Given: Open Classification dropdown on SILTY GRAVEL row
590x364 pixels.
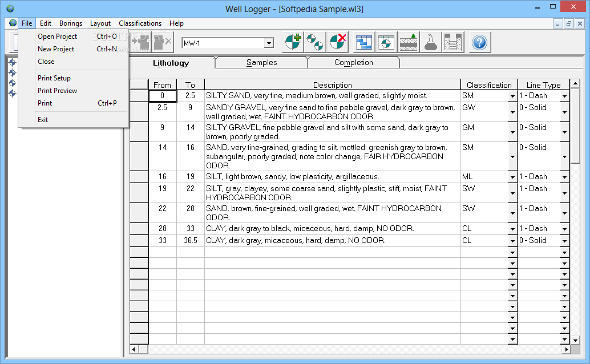Looking at the screenshot, I should pyautogui.click(x=512, y=132).
